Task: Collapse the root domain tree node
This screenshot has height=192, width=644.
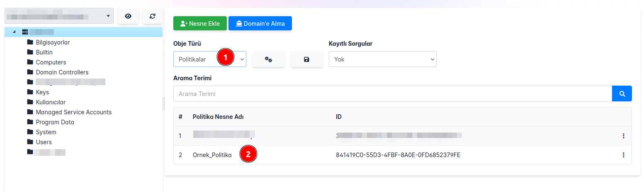Action: coord(15,32)
